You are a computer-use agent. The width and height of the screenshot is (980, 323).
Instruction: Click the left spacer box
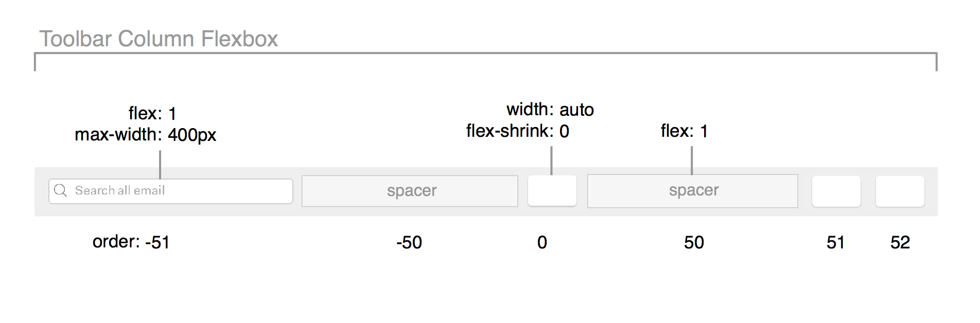410,191
